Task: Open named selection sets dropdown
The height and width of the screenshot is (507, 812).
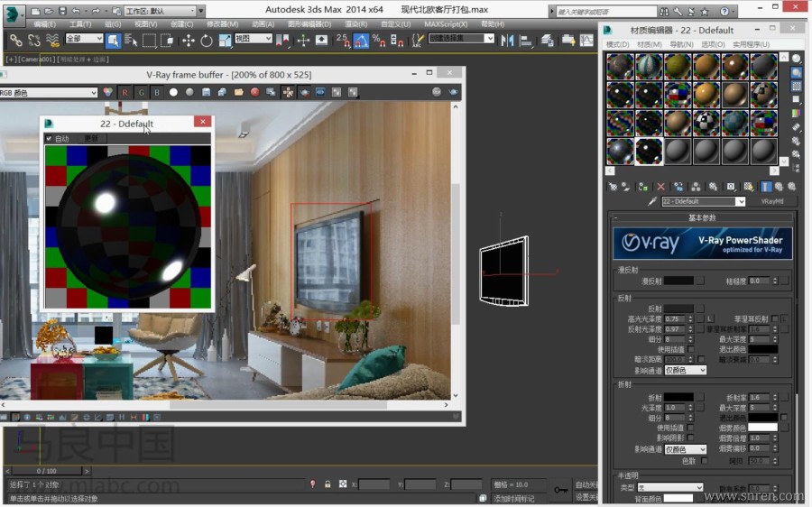Action: click(461, 38)
